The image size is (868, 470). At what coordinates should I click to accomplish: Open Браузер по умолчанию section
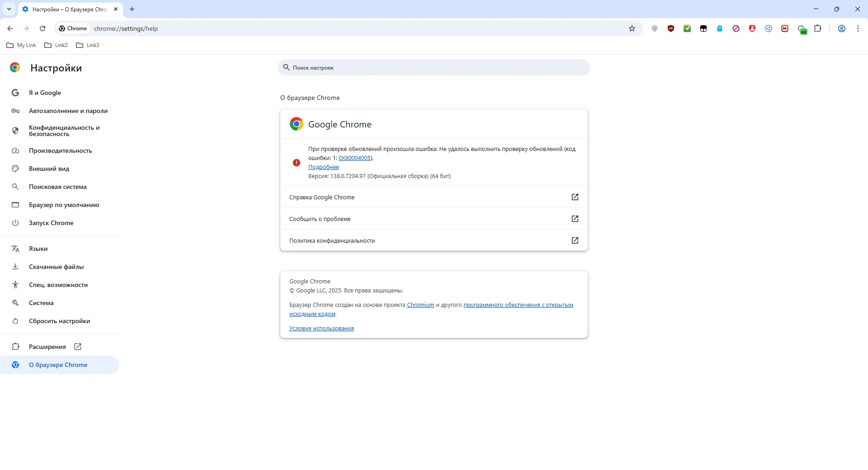[60, 205]
